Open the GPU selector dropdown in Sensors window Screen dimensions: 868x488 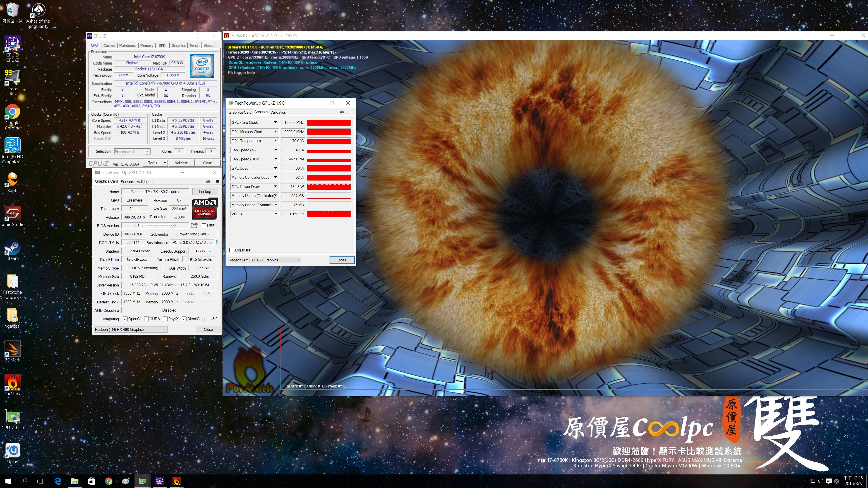(264, 260)
